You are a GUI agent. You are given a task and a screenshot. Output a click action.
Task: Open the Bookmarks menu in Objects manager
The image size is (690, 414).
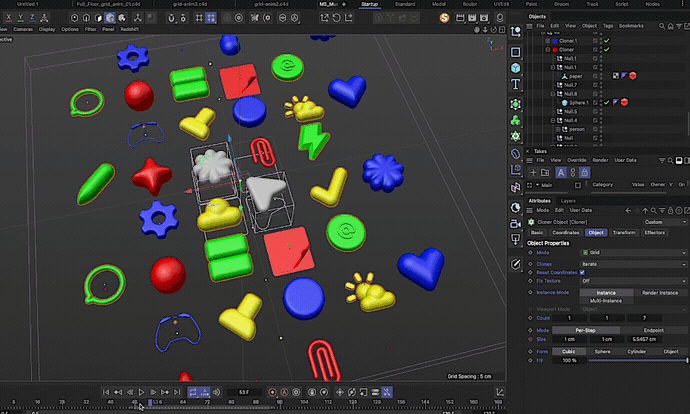pyautogui.click(x=631, y=26)
